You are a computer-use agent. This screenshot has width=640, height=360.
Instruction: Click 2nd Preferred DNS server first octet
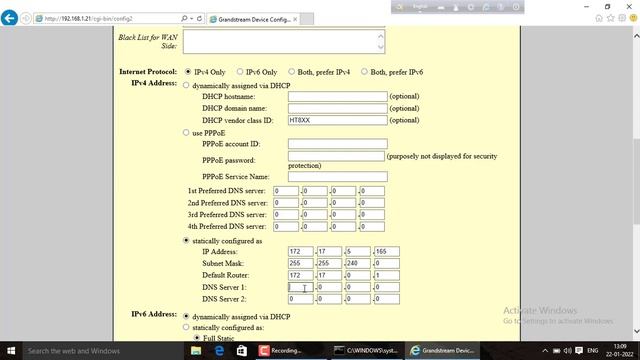286,202
